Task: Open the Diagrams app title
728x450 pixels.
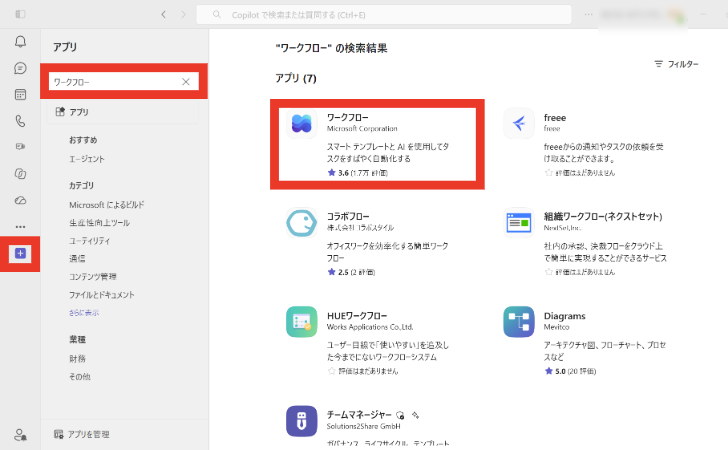Action: [565, 316]
